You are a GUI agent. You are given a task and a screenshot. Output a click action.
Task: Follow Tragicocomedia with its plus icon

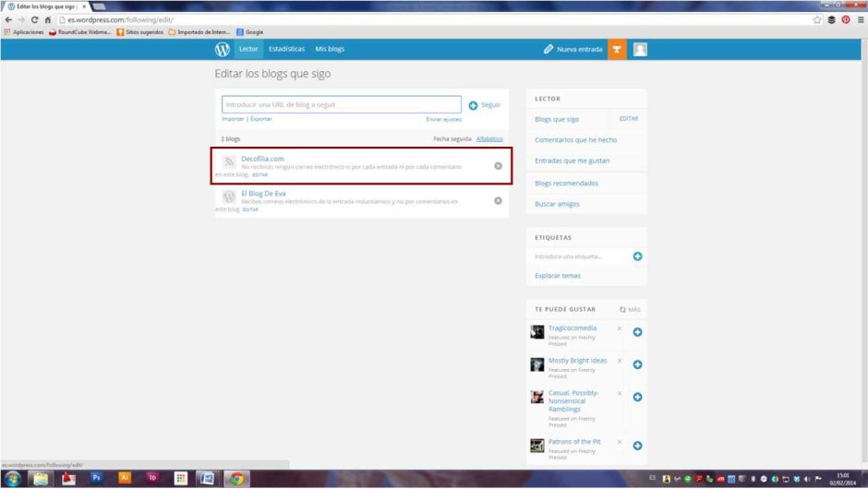(x=638, y=332)
